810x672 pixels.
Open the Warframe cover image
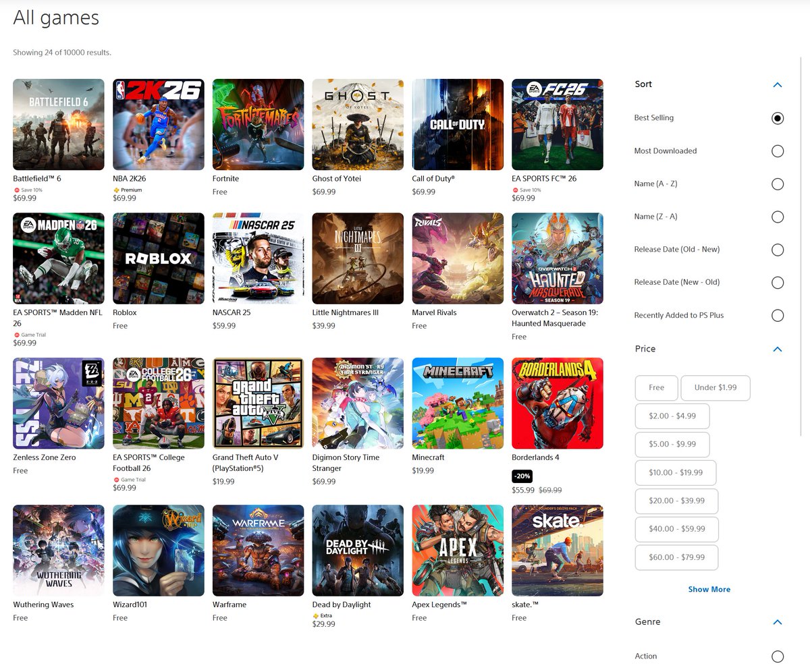(259, 551)
